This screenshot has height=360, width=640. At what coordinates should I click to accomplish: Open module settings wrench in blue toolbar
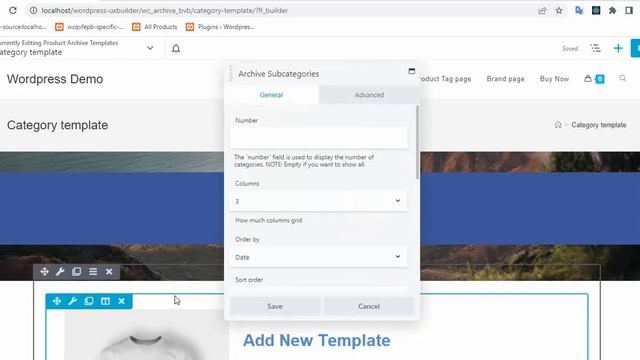click(73, 301)
